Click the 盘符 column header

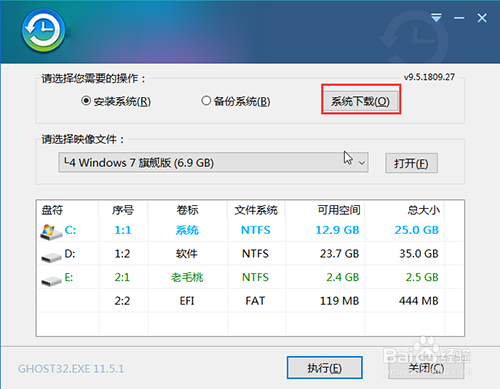point(52,210)
